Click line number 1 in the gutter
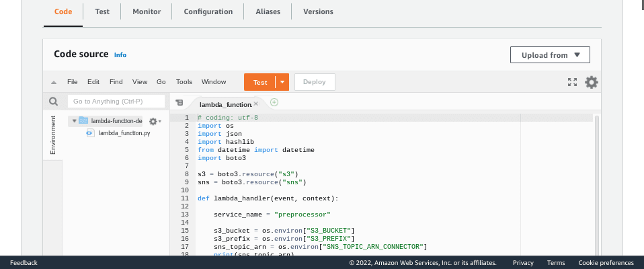The image size is (644, 269). [187, 118]
